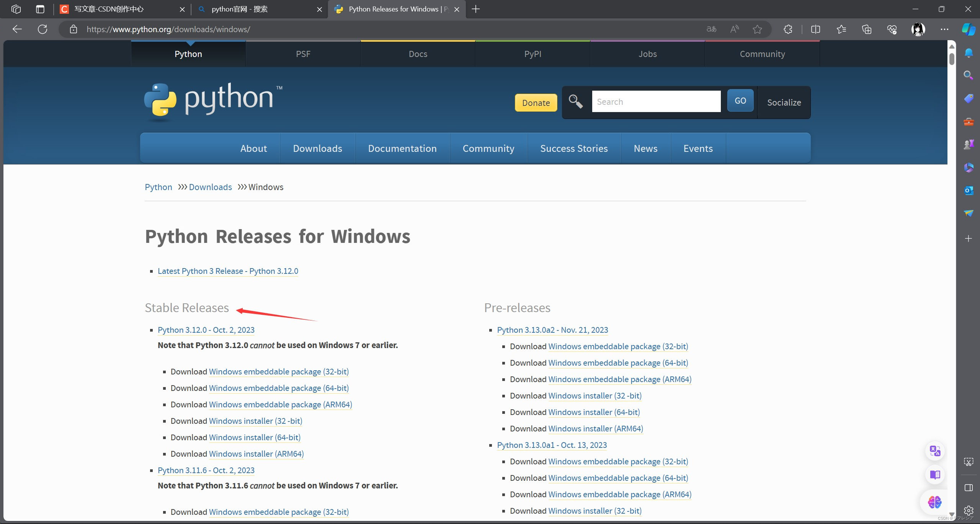Switch to the CSDN article tab

tap(109, 9)
